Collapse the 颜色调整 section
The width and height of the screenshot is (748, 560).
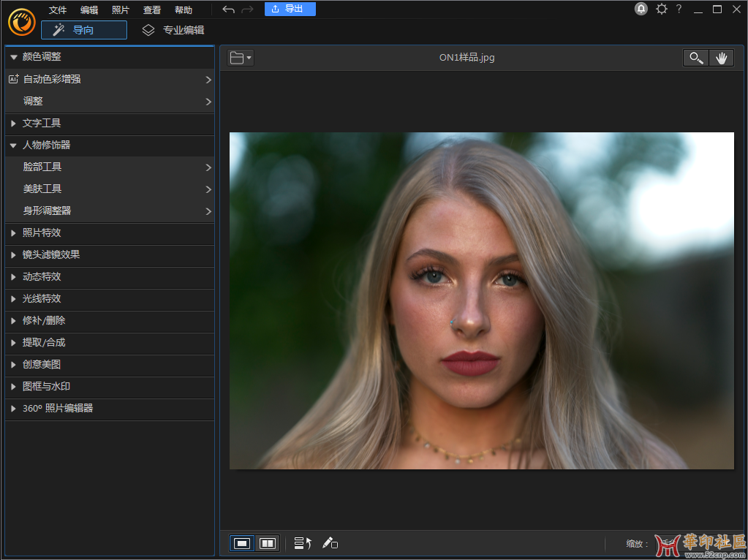110,57
